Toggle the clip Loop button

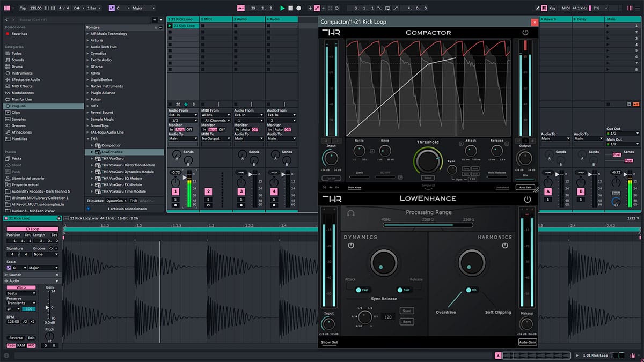click(x=32, y=229)
